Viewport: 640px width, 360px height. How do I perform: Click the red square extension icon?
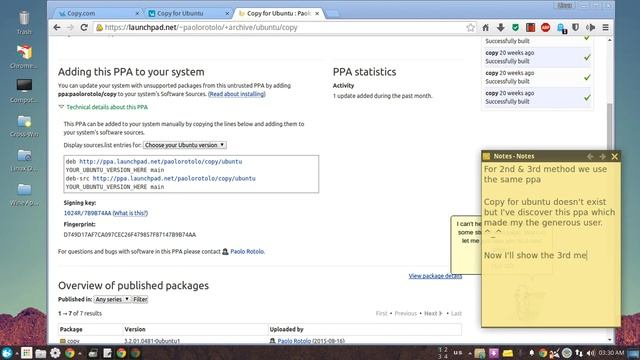pos(531,27)
